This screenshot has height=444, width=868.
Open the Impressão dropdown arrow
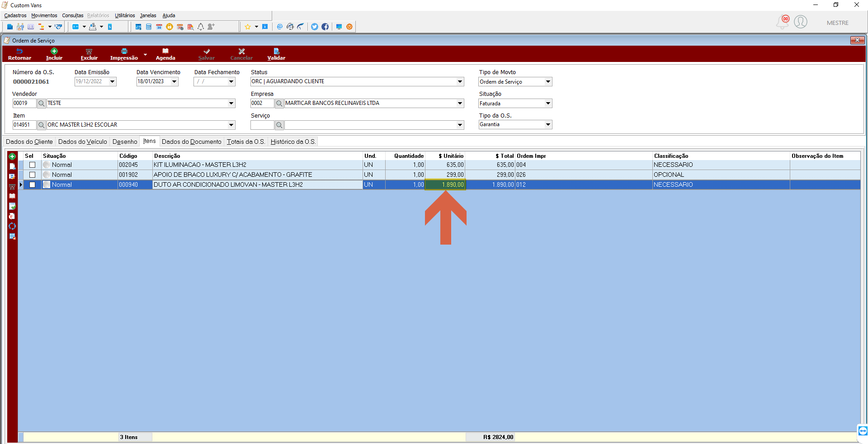pyautogui.click(x=145, y=54)
